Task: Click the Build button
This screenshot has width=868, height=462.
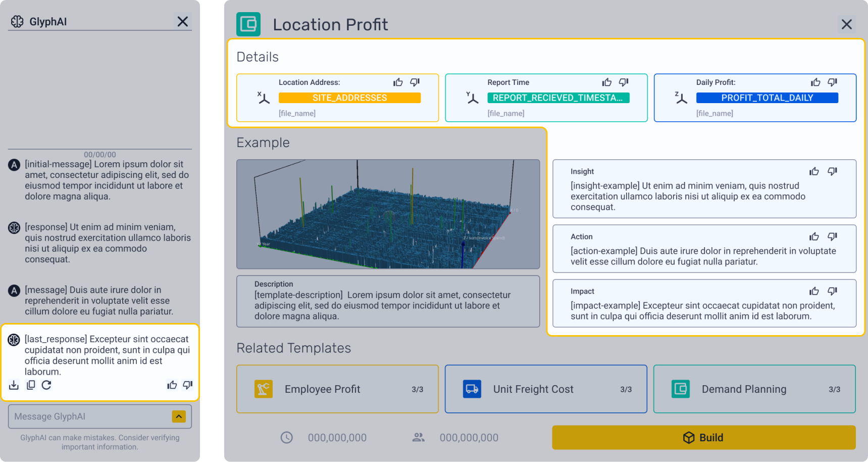Action: click(x=703, y=437)
